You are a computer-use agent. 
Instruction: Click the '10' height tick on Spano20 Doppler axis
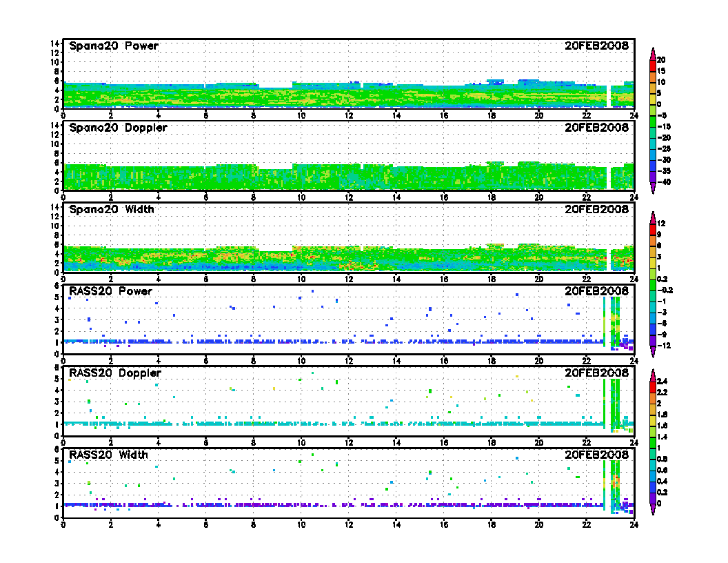[54, 144]
